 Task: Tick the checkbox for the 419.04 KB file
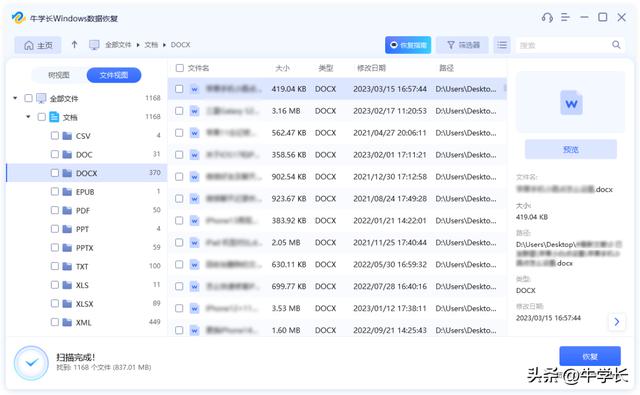pos(179,89)
